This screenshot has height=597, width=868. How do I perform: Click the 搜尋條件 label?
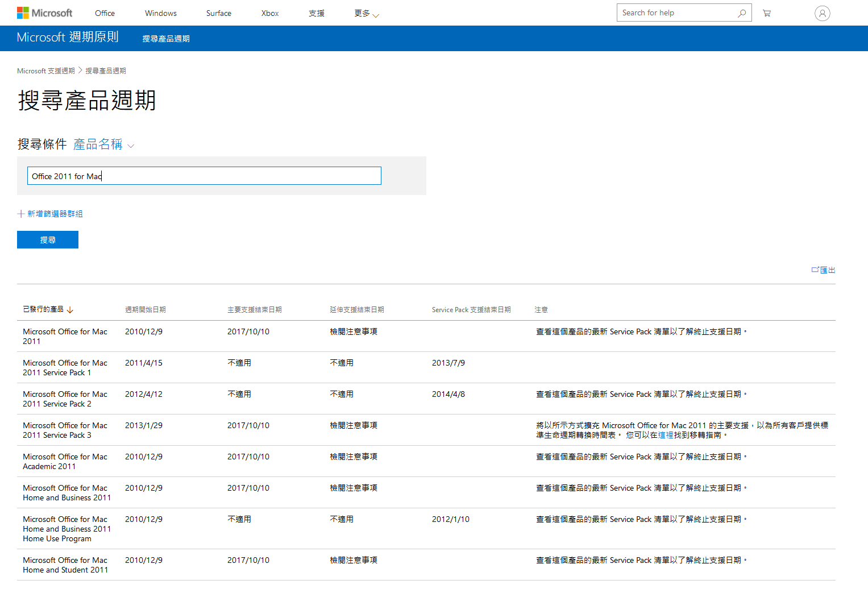[42, 144]
